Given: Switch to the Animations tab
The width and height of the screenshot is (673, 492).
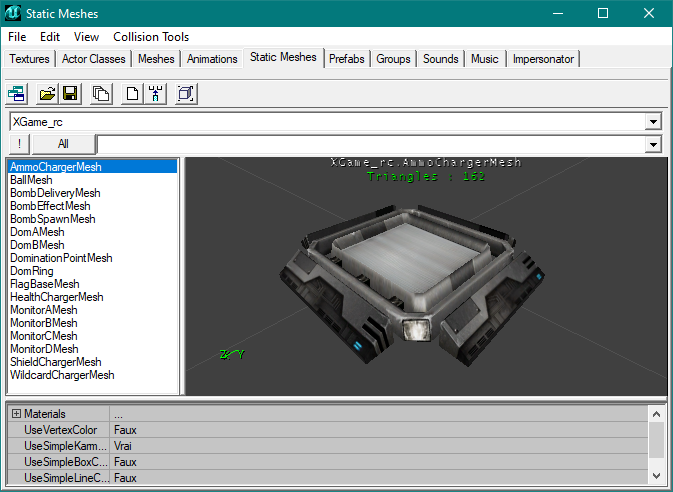Looking at the screenshot, I should pyautogui.click(x=212, y=59).
